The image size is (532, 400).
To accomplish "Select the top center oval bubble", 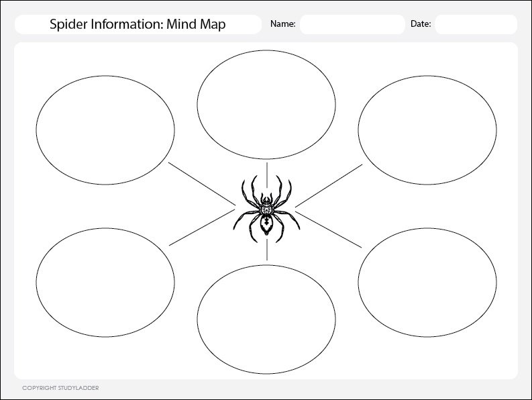I will coord(266,105).
